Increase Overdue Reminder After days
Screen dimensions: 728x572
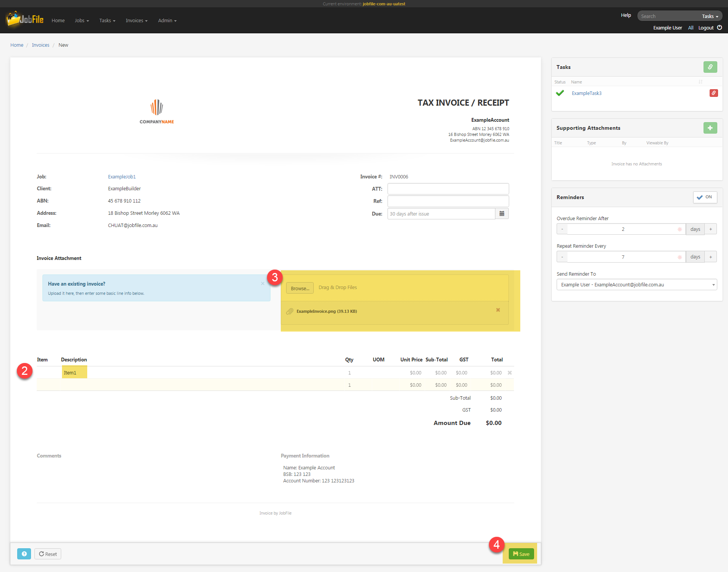tap(710, 229)
